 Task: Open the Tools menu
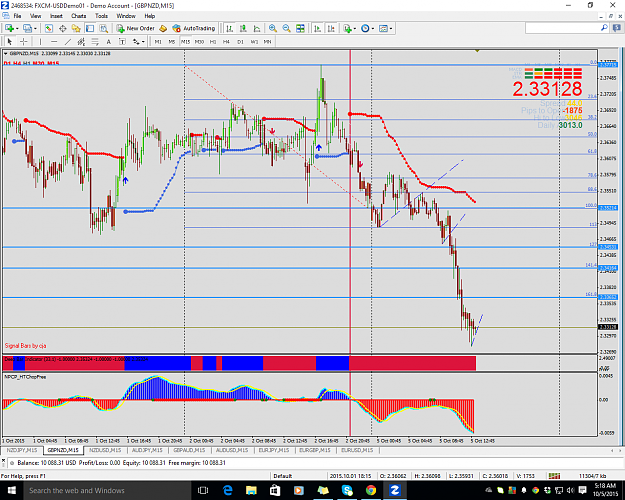click(x=101, y=16)
